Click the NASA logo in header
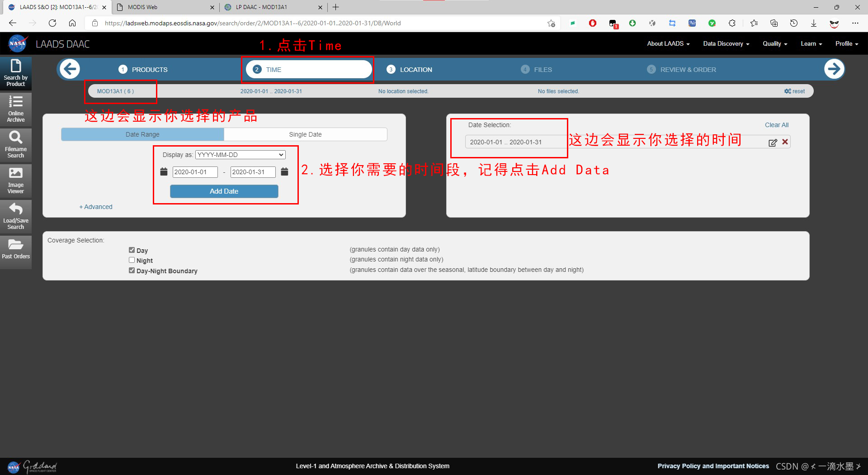 point(17,44)
